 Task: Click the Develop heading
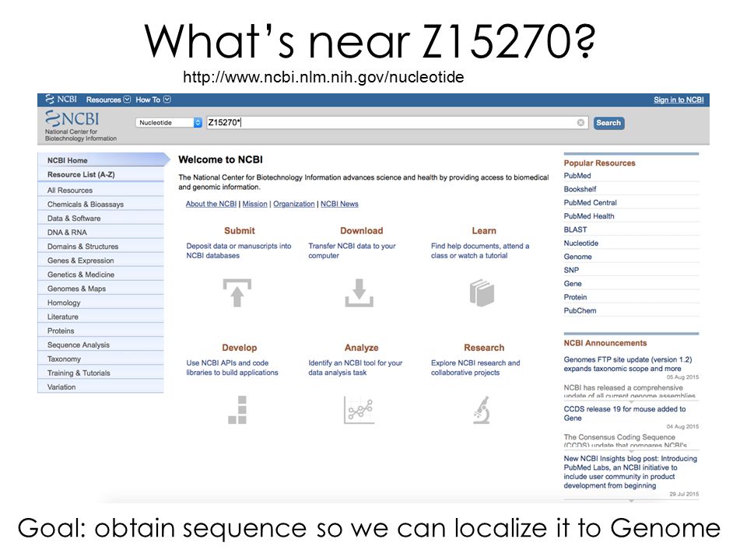(239, 348)
